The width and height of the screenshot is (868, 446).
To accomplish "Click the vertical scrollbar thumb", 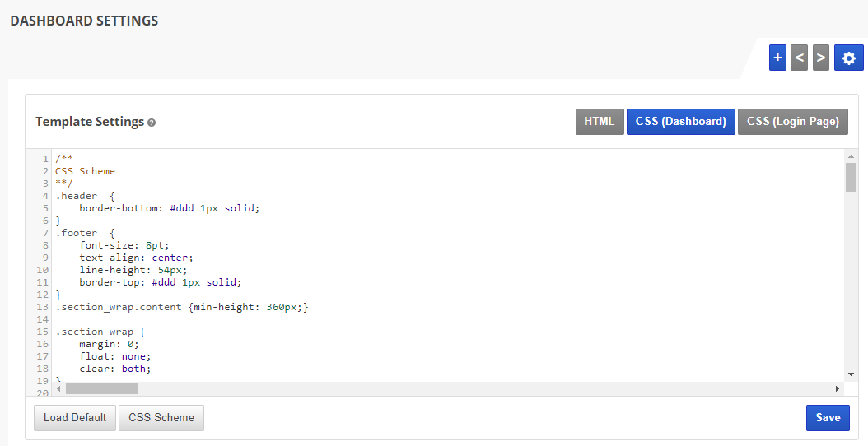I will coord(851,176).
